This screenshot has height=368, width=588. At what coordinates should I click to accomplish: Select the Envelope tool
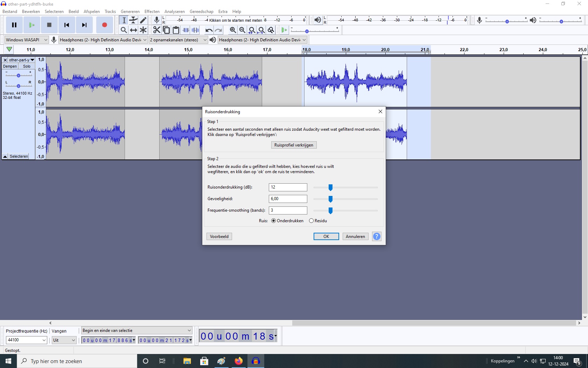pyautogui.click(x=133, y=20)
